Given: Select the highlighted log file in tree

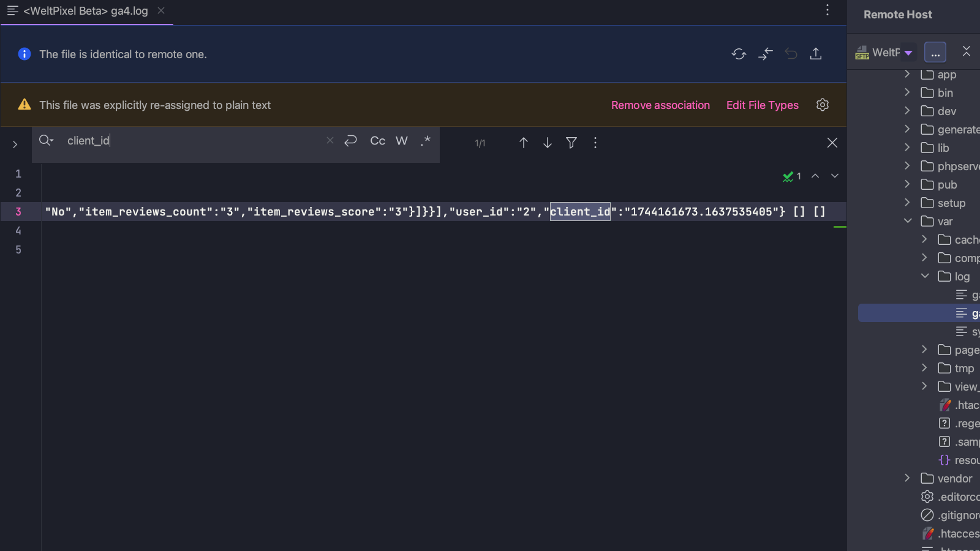Looking at the screenshot, I should [919, 313].
